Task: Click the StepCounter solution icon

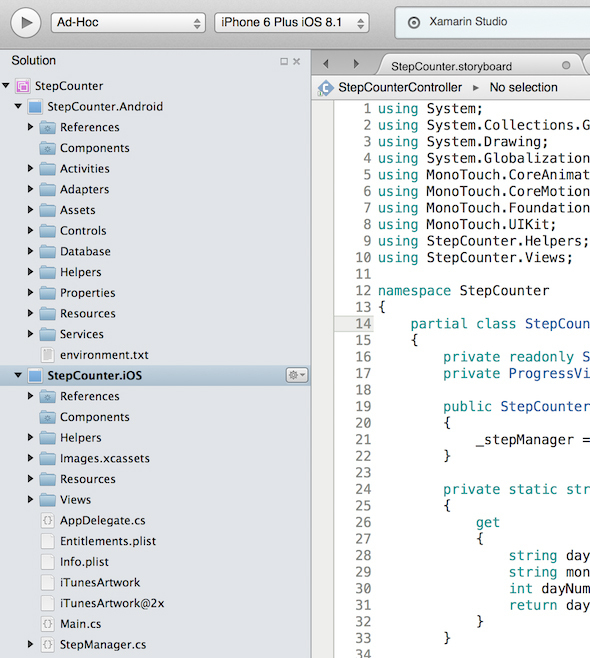Action: (x=23, y=86)
